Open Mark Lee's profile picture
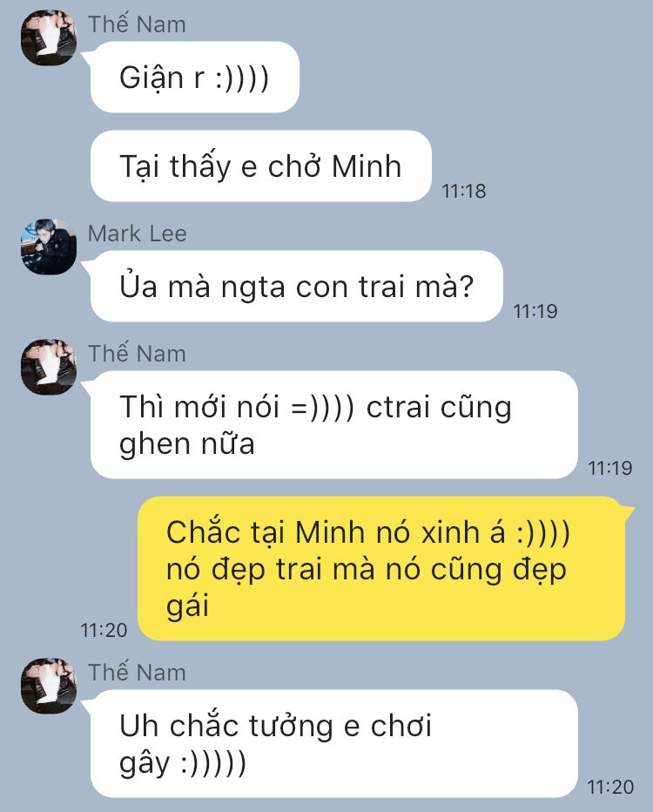653x812 pixels. (x=49, y=247)
